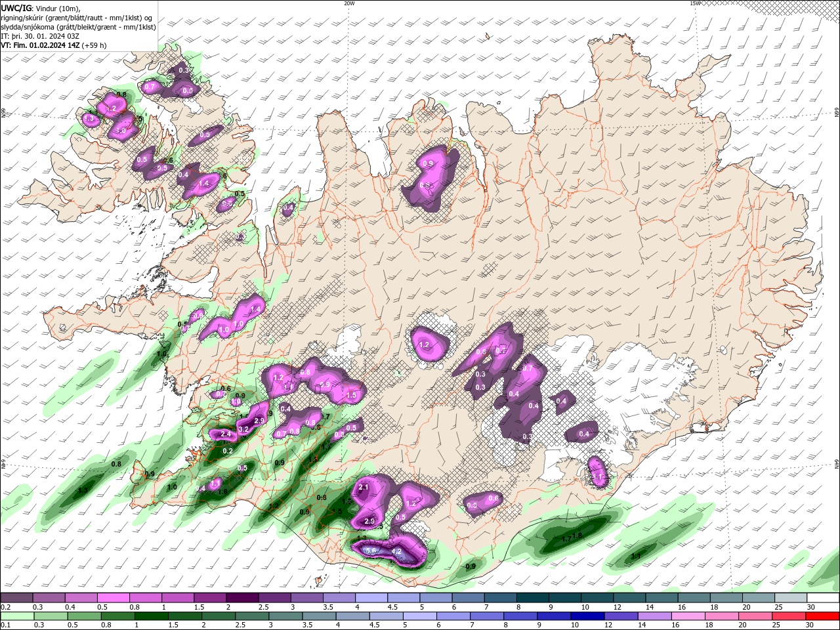Image resolution: width=840 pixels, height=630 pixels.
Task: Click the gray-purple 0.2 snow scale swatch
Action: (16, 597)
